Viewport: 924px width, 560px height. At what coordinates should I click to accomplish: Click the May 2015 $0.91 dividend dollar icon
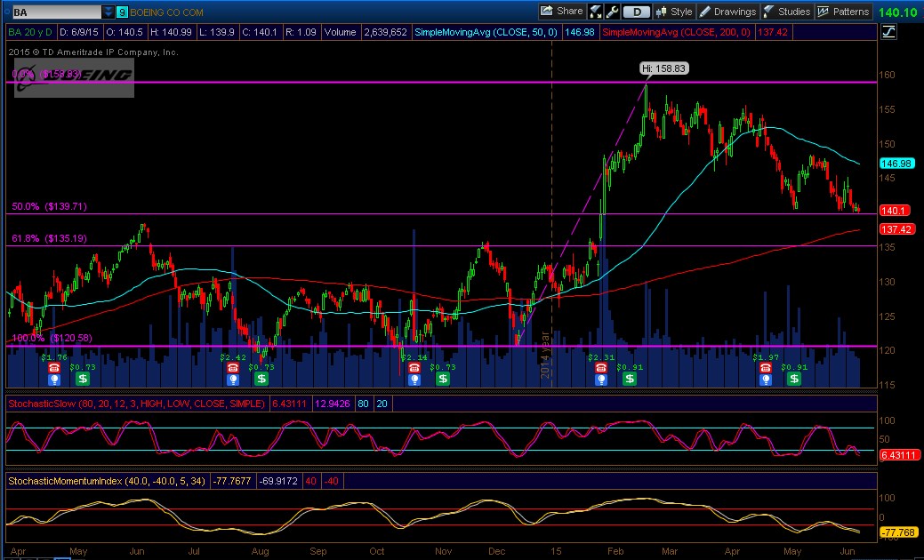[x=794, y=379]
